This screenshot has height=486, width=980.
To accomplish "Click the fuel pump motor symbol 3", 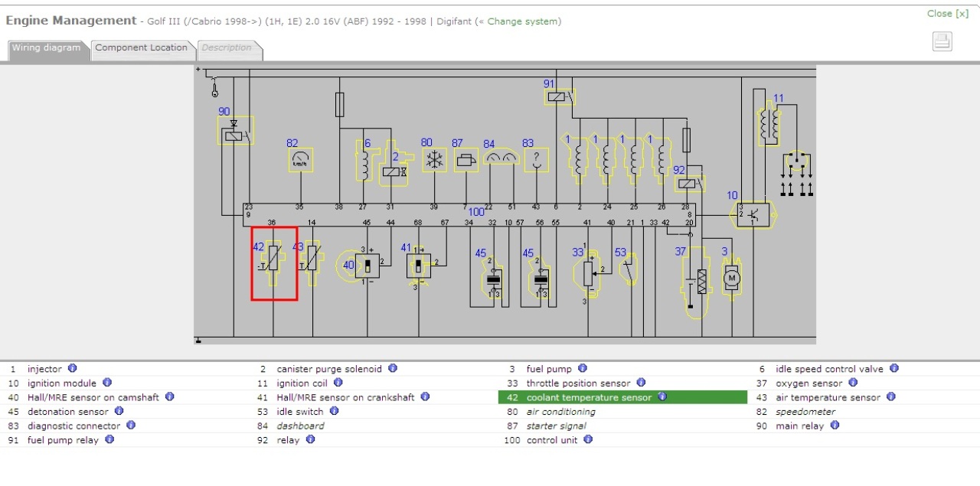I will coord(731,277).
